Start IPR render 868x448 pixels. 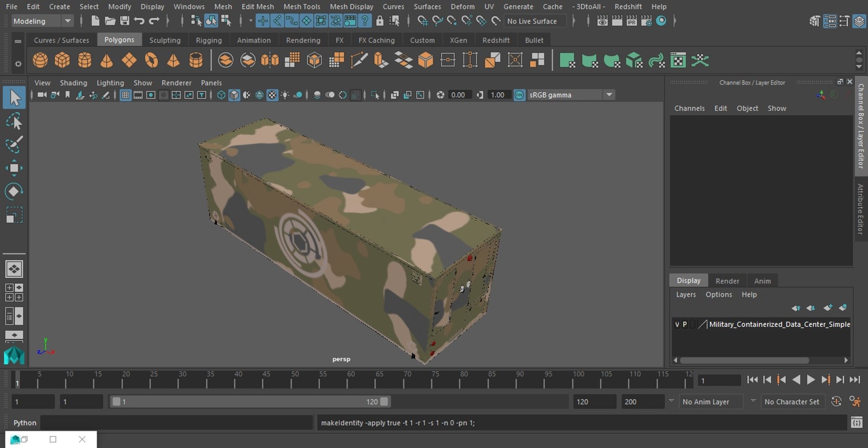[x=632, y=21]
